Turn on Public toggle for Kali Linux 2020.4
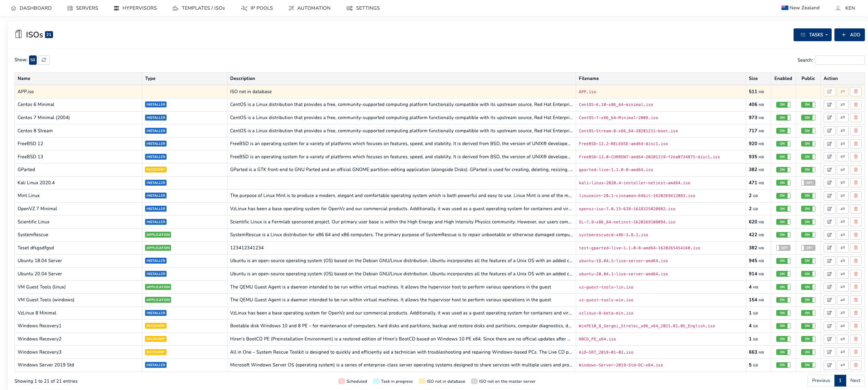868x390 pixels. click(x=808, y=183)
